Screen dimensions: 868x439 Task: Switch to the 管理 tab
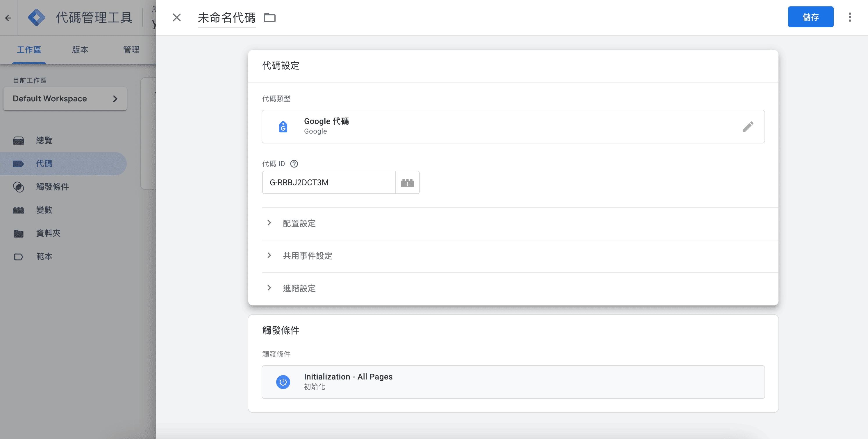[131, 50]
